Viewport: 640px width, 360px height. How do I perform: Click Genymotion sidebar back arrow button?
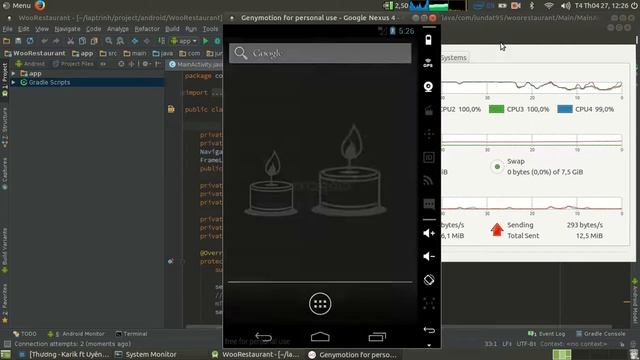(429, 330)
